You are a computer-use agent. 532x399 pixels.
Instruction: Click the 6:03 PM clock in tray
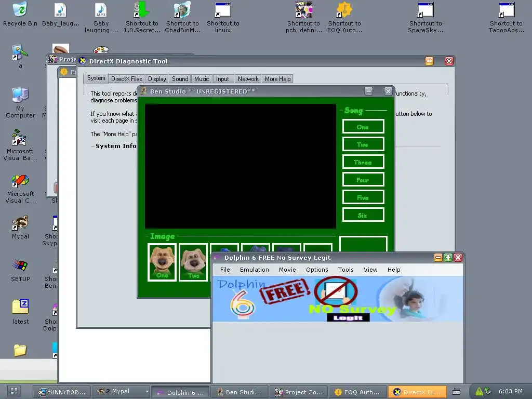coord(510,391)
